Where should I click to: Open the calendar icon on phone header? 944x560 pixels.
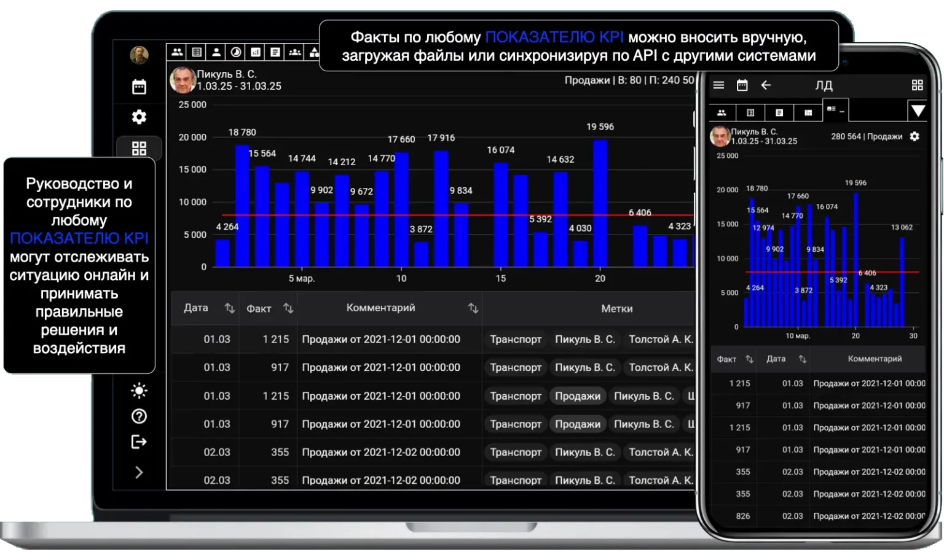click(x=742, y=85)
